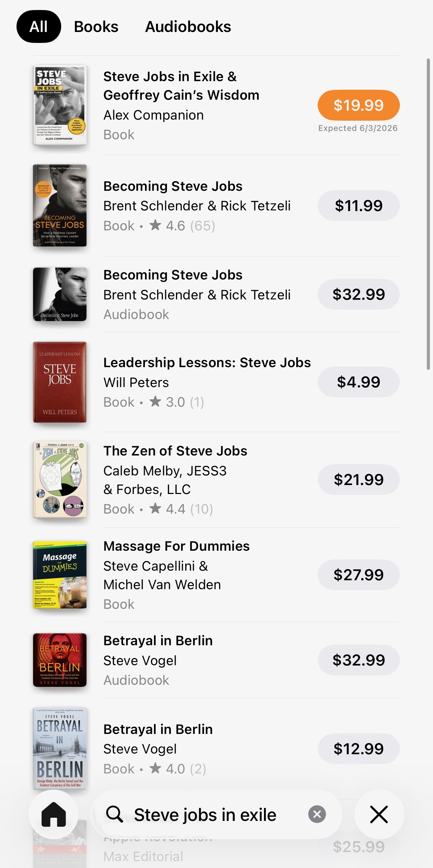Buy Becoming Steve Jobs book for $11.99
Image resolution: width=433 pixels, height=868 pixels.
tap(358, 205)
